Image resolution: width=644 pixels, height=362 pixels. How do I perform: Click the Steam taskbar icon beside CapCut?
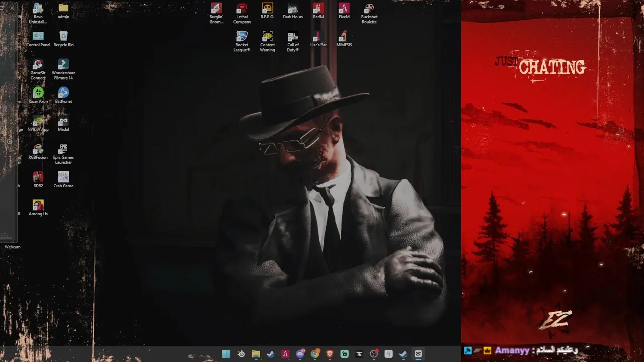click(403, 354)
